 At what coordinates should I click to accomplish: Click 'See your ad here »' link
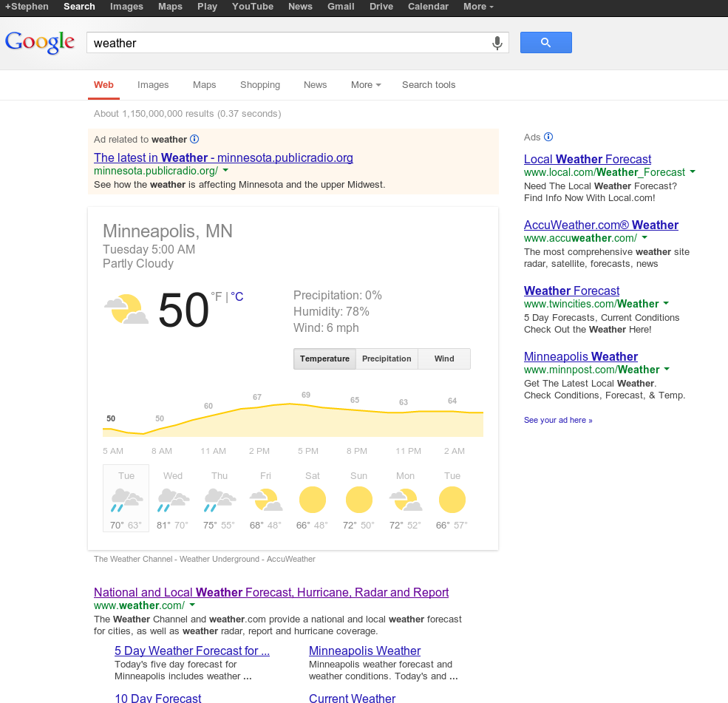coord(558,420)
